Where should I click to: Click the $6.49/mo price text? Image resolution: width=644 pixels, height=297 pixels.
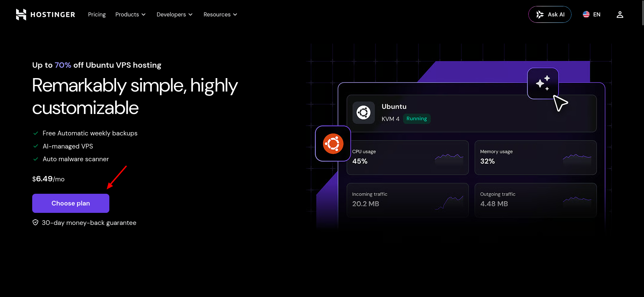click(x=48, y=179)
